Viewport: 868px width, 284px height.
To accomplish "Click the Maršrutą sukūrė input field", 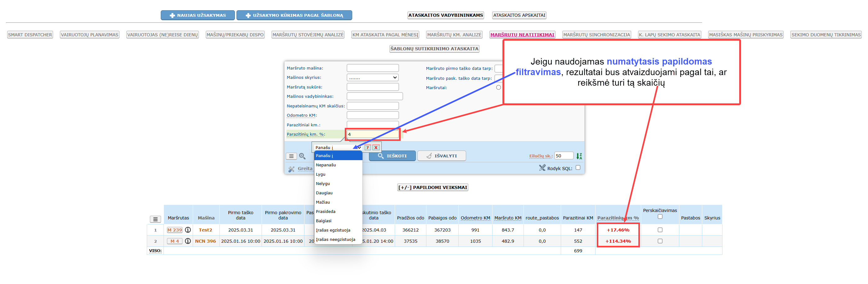I will pos(373,87).
